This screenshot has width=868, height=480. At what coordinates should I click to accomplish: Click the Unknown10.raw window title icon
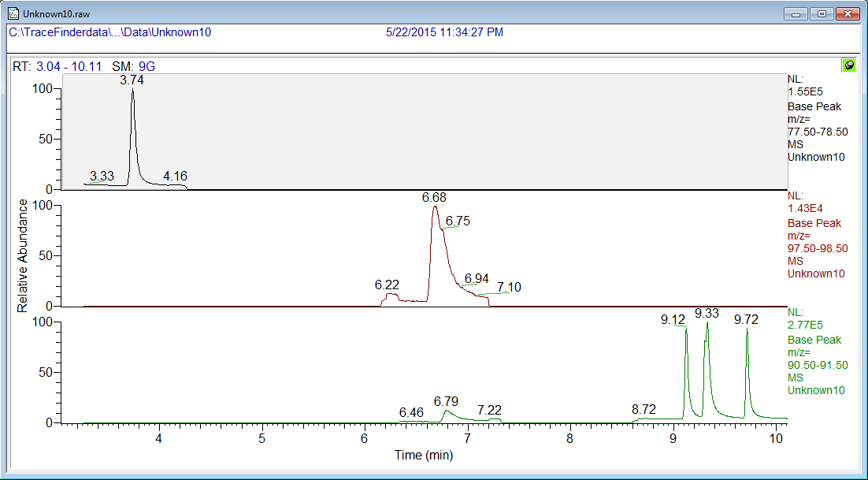click(x=13, y=13)
